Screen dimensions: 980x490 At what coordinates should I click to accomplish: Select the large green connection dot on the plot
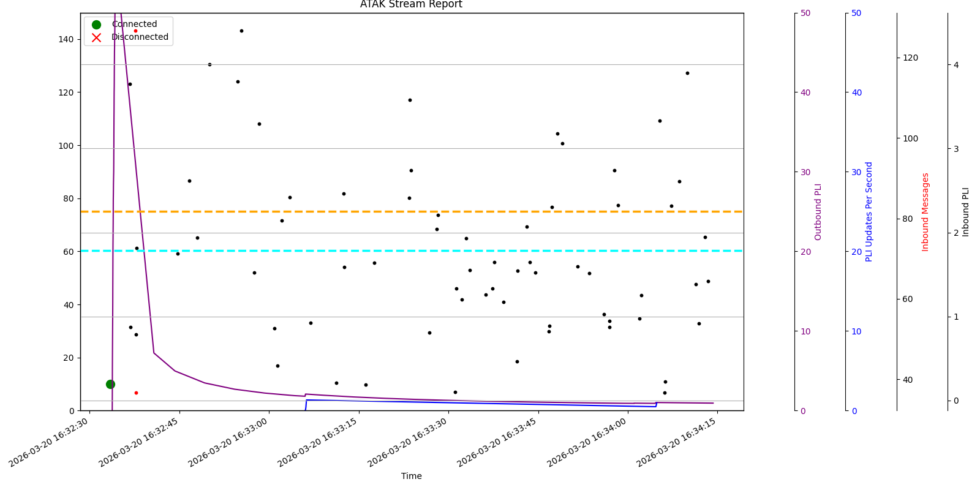(x=110, y=384)
